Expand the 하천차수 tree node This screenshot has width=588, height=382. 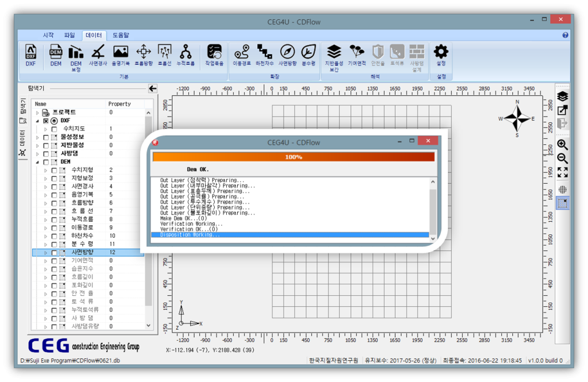[x=46, y=237]
